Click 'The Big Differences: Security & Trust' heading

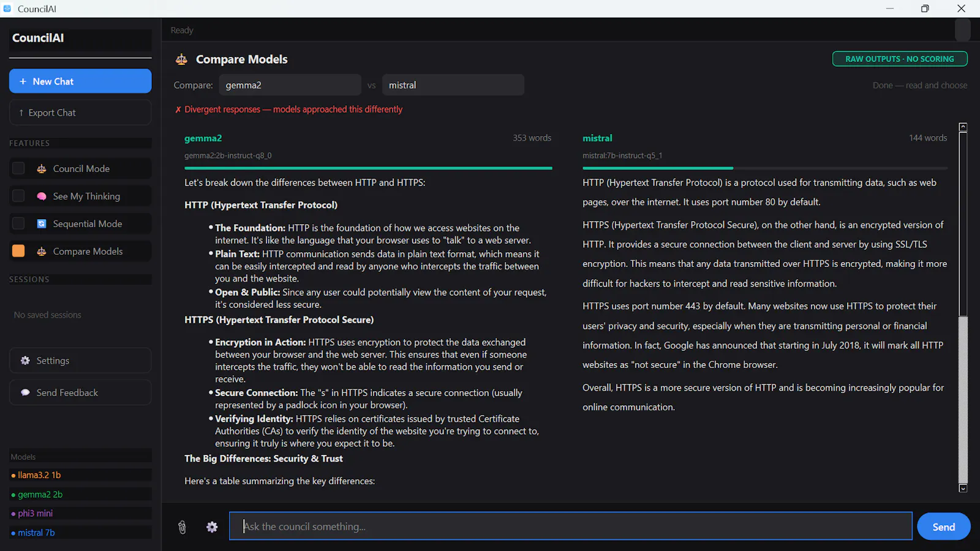pyautogui.click(x=263, y=459)
